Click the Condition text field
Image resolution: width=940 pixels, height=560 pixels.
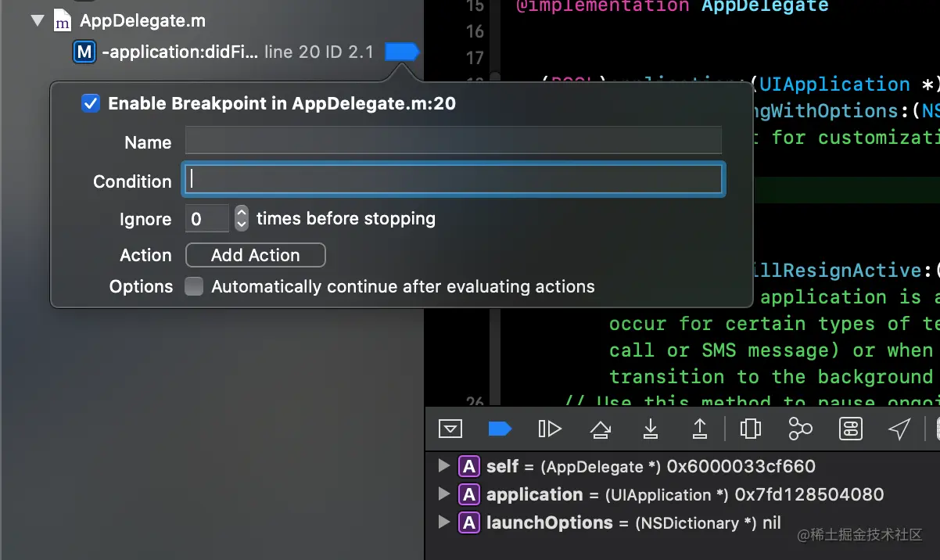[454, 181]
